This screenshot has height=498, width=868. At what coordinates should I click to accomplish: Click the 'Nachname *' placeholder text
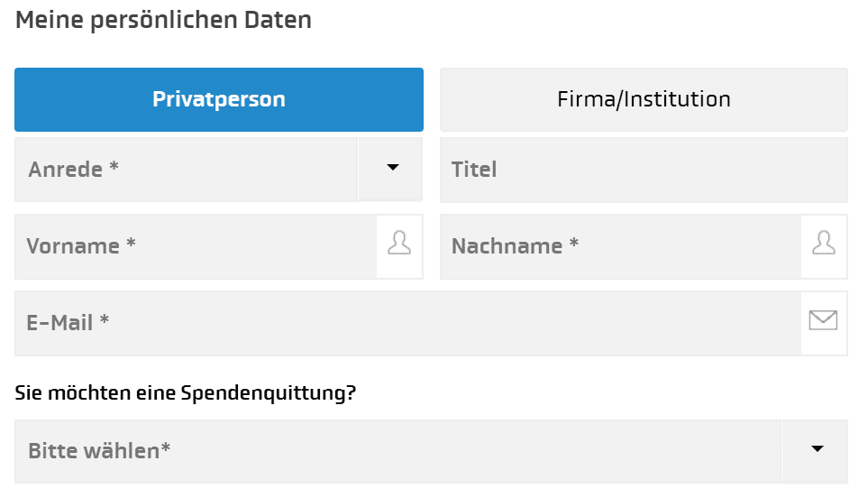click(x=515, y=246)
